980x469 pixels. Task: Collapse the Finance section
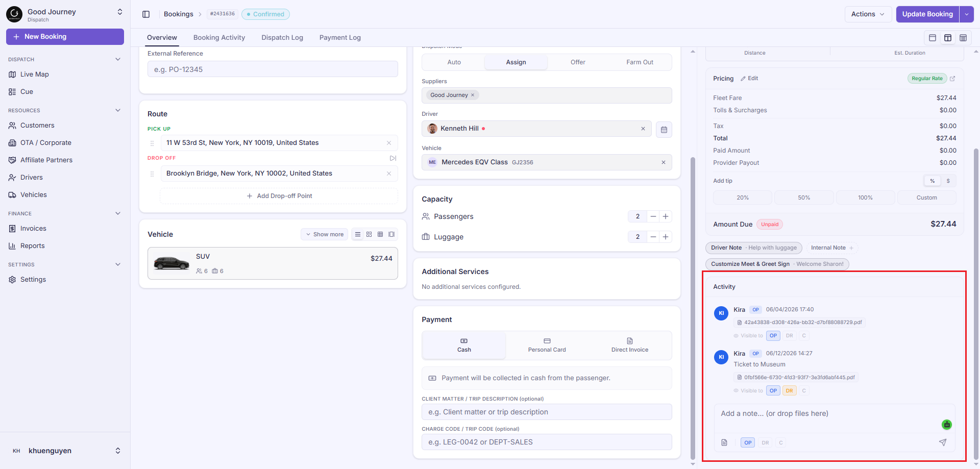click(x=118, y=213)
